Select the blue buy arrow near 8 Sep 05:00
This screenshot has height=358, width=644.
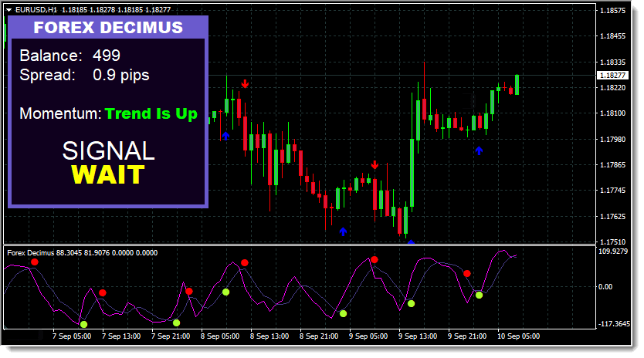(225, 135)
